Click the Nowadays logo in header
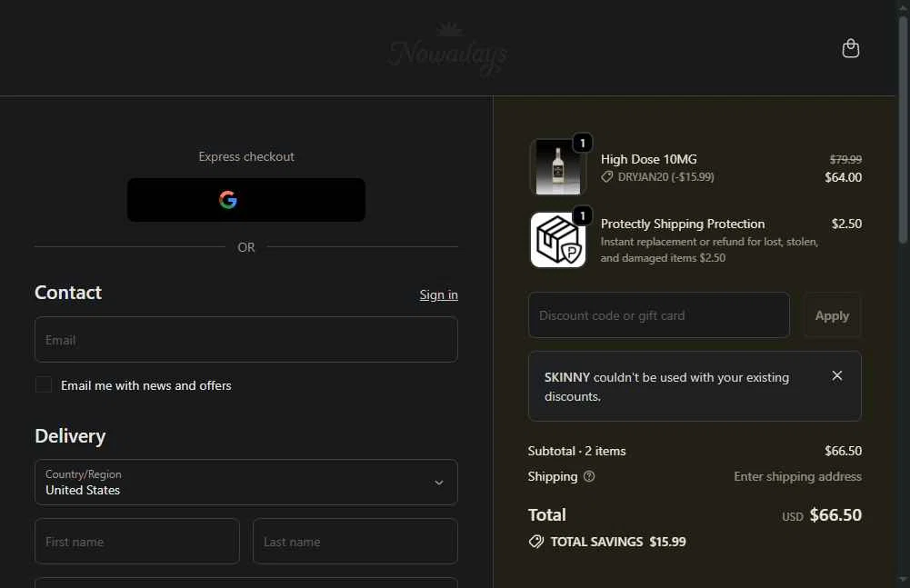 point(448,50)
